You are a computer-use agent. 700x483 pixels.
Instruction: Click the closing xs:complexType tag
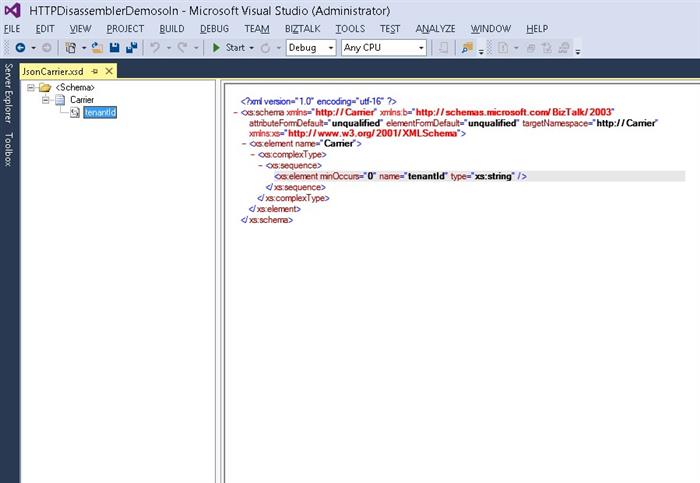293,198
